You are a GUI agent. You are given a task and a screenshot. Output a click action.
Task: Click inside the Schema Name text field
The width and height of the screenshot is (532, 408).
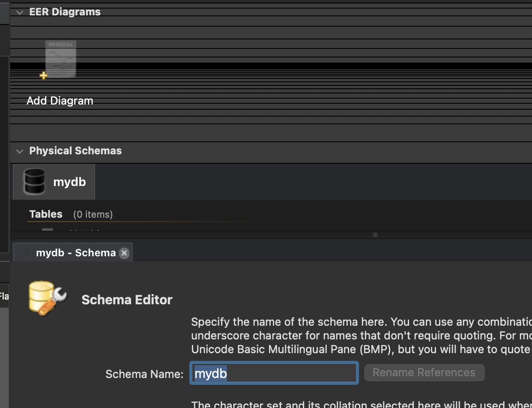274,373
